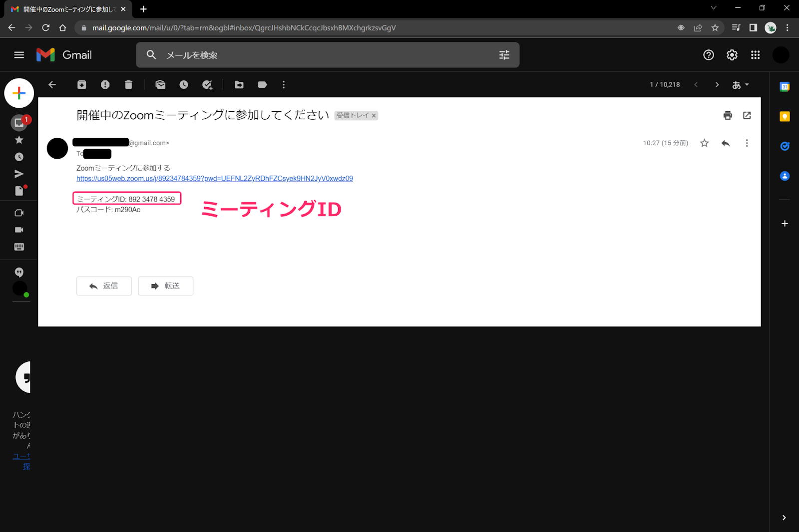Collapse the side panel chevron
The image size is (799, 532).
click(x=784, y=518)
